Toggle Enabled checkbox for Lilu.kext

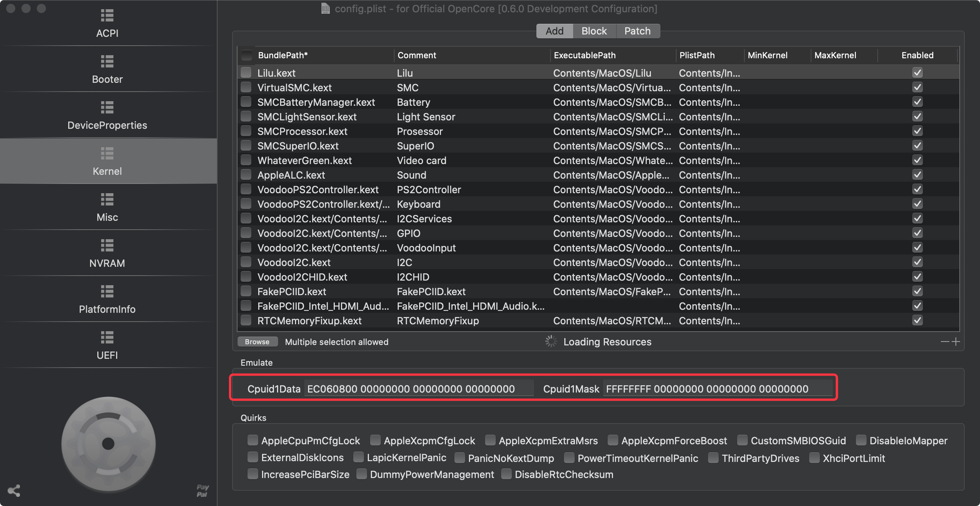918,72
